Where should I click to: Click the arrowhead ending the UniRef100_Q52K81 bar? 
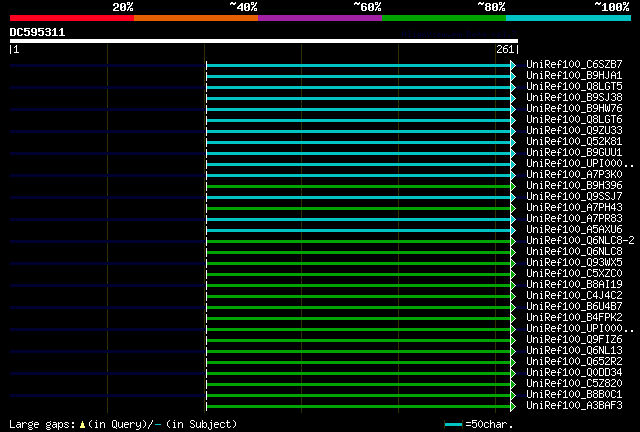click(x=513, y=143)
